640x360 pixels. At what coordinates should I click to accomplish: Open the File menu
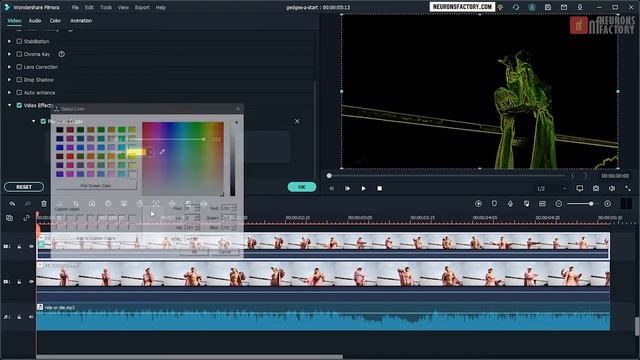tap(75, 7)
